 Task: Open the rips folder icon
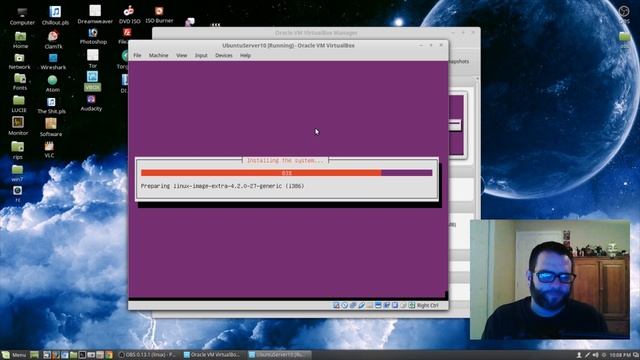(x=17, y=151)
